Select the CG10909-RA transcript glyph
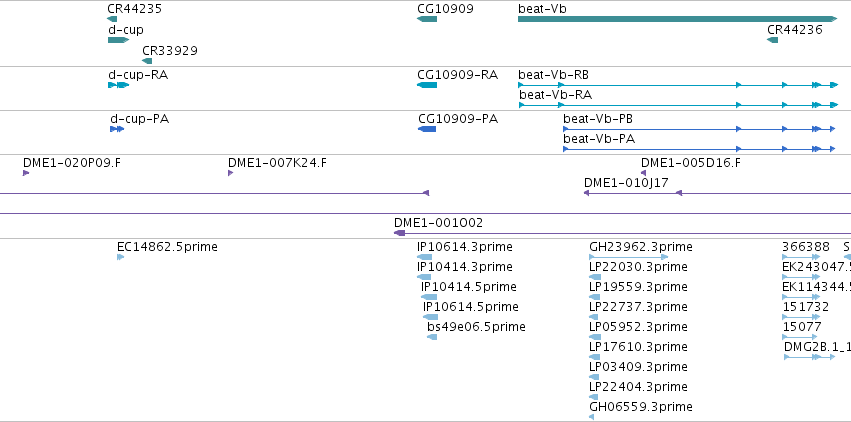 pos(427,85)
